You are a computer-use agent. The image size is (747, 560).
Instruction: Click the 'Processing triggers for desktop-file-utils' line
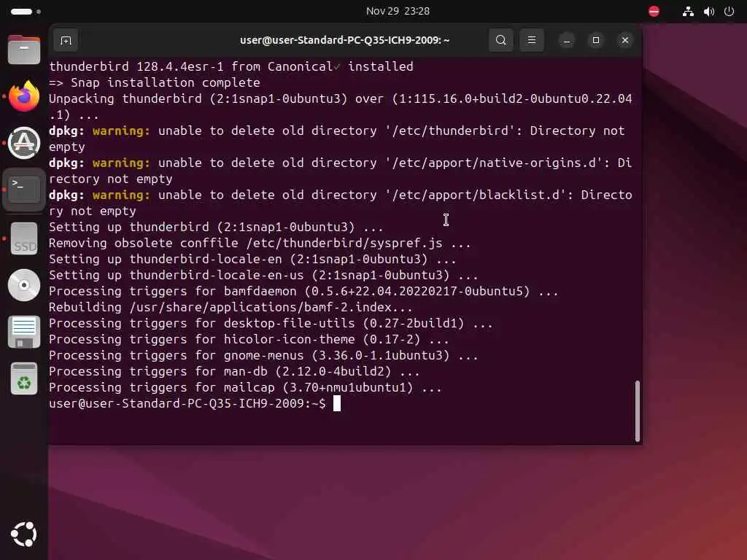click(x=271, y=323)
